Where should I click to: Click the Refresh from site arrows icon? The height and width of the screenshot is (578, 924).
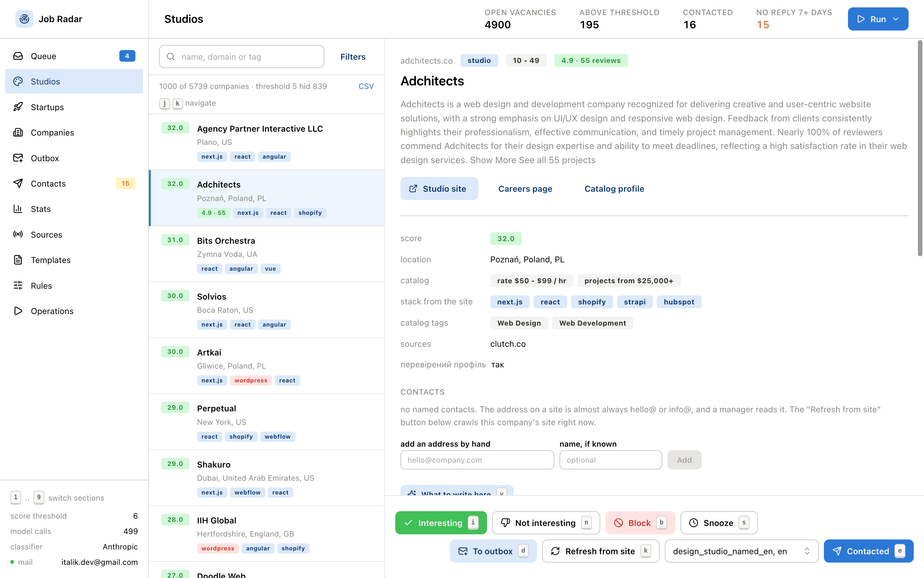pos(556,551)
